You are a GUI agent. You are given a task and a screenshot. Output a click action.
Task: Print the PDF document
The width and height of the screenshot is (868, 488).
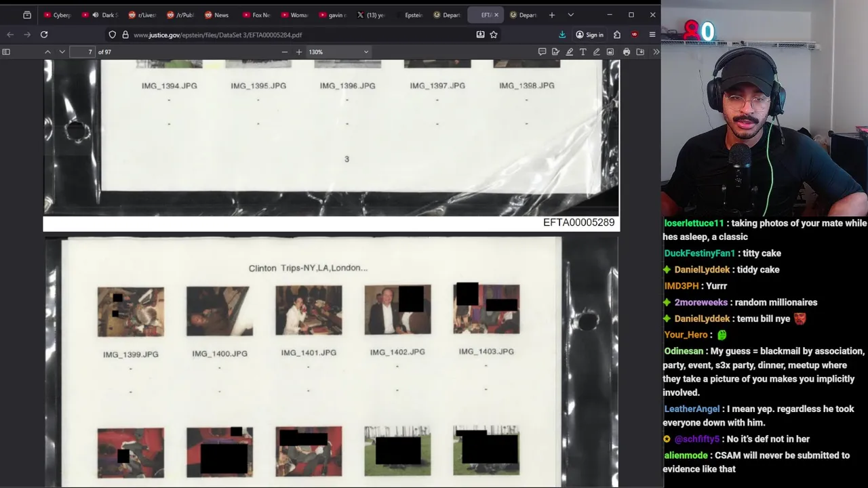coord(627,52)
